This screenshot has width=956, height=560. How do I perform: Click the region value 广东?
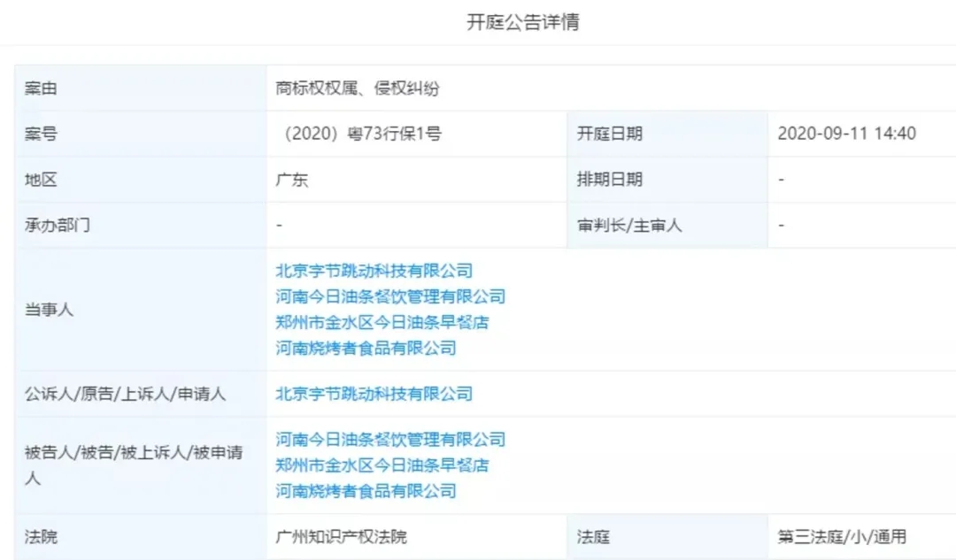[x=292, y=180]
